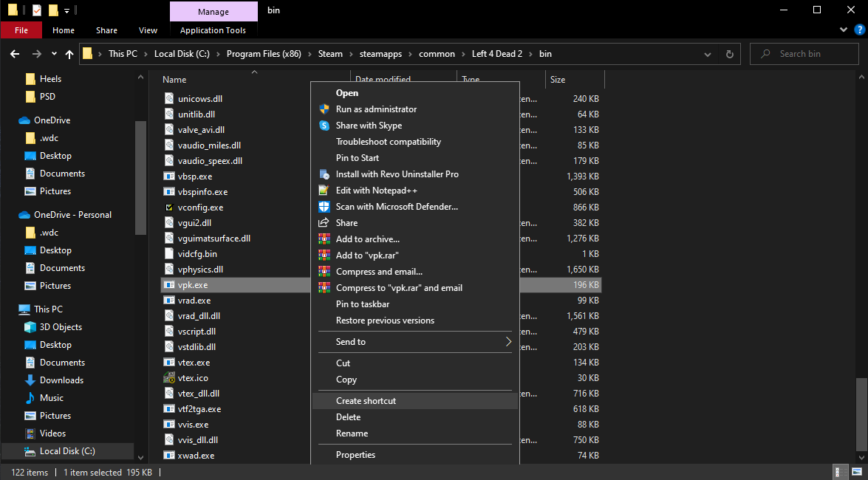Sort by Size column header
The width and height of the screenshot is (868, 480).
(558, 80)
